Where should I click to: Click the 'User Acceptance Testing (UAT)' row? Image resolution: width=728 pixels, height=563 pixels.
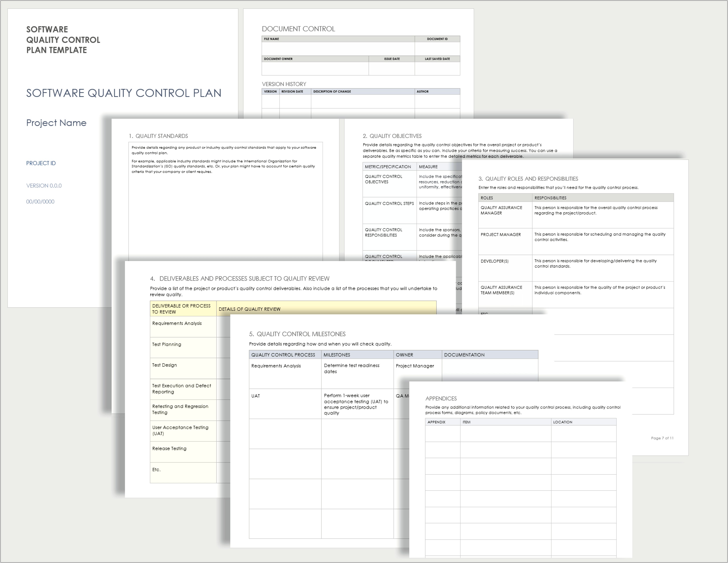[183, 431]
